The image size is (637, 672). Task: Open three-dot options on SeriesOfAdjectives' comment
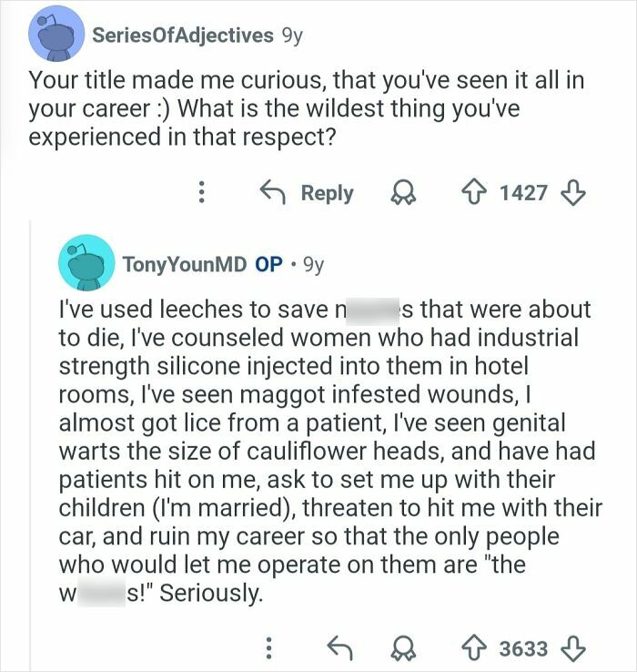click(203, 193)
